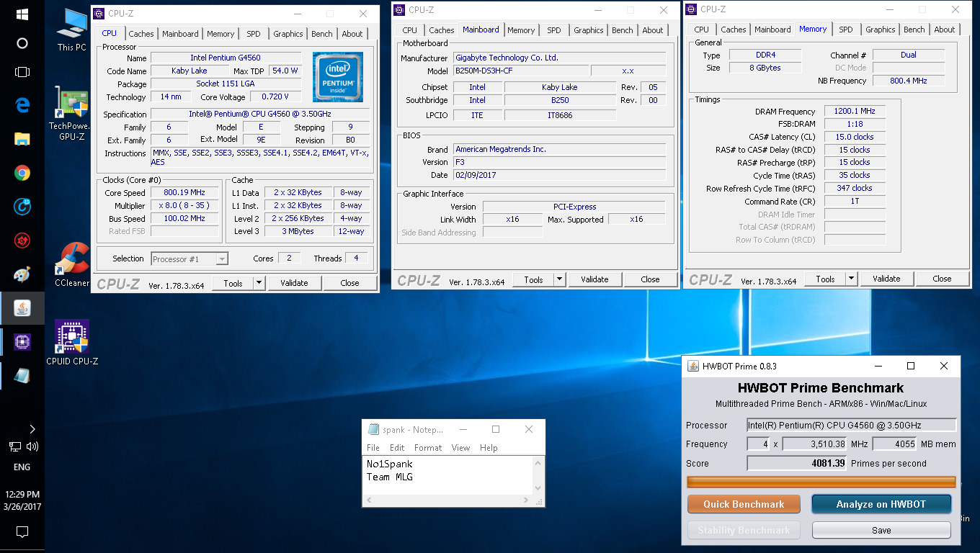Screen dimensions: 980x553
Task: Open the Notepad taskbar icon
Action: [22, 376]
